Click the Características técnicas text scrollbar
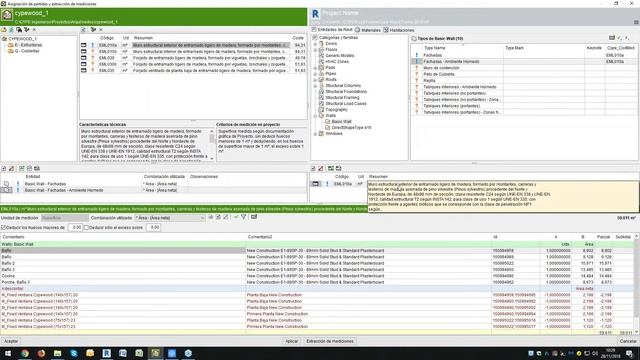Screen dimensions: 640x360 211,144
